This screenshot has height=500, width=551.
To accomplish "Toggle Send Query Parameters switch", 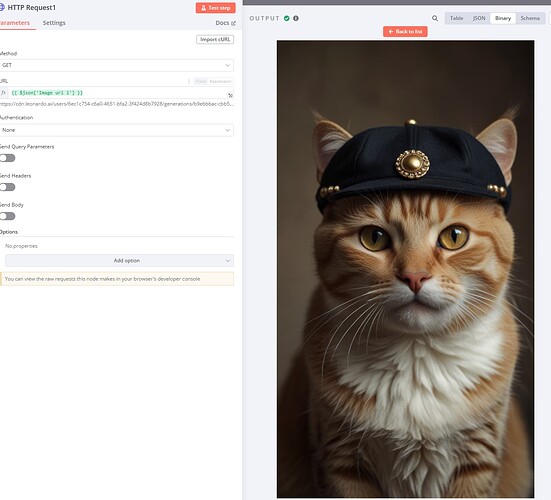I will coord(7,158).
